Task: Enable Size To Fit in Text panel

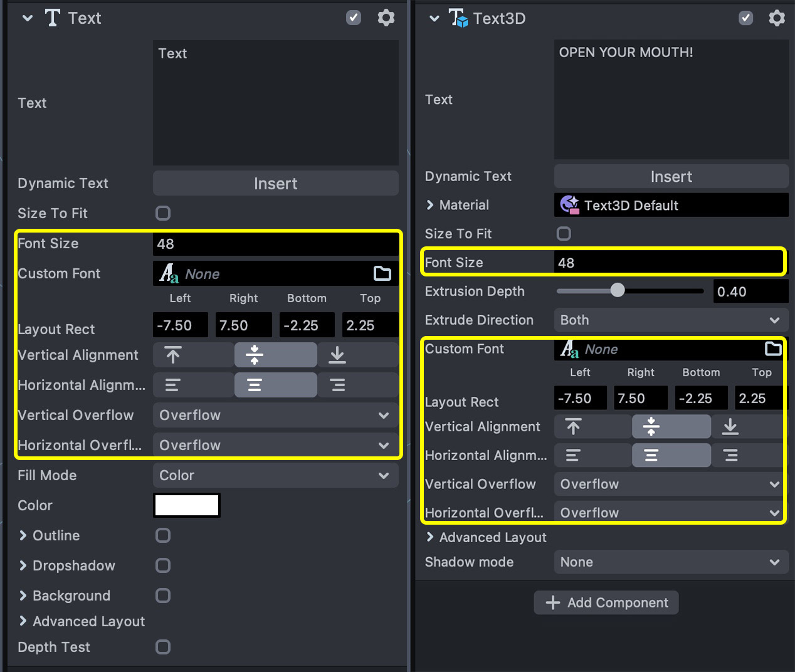Action: pyautogui.click(x=163, y=213)
